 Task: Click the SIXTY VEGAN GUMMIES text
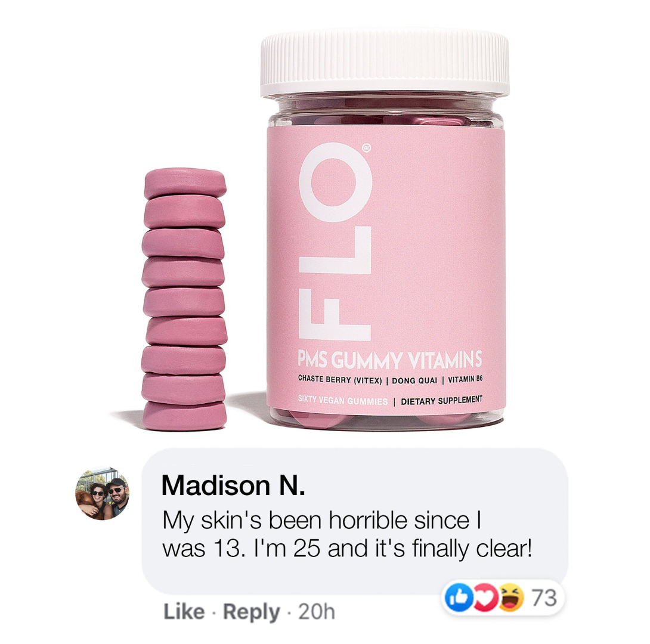coord(343,400)
